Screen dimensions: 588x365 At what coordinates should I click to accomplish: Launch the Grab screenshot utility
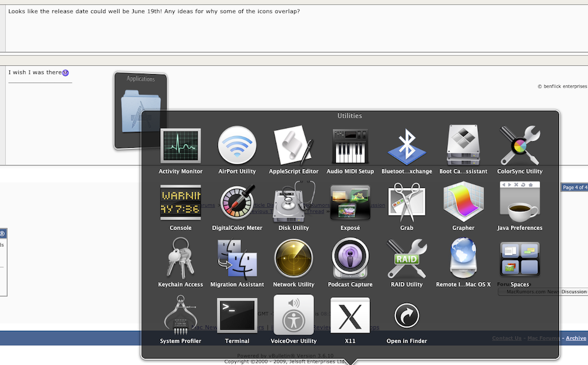tap(407, 203)
